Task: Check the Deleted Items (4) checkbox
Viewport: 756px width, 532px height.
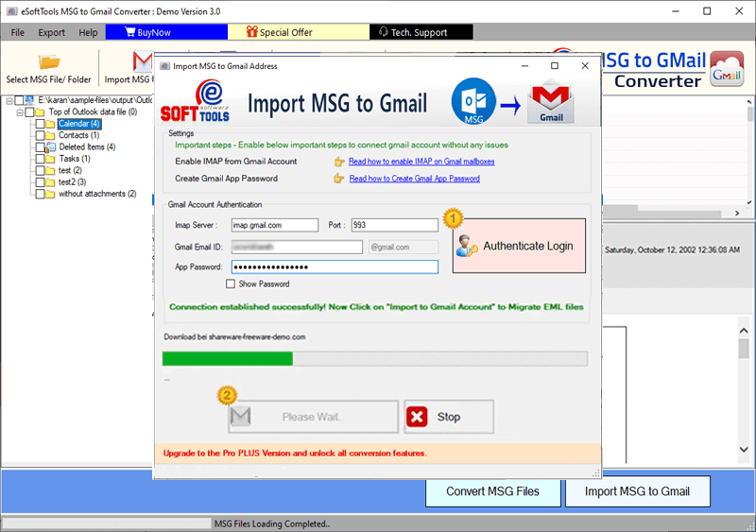Action: pyautogui.click(x=40, y=147)
